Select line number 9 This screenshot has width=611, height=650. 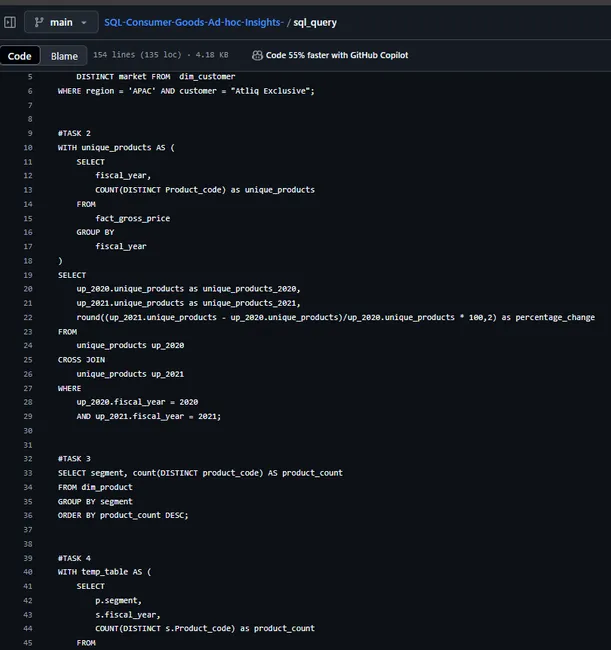pyautogui.click(x=30, y=133)
